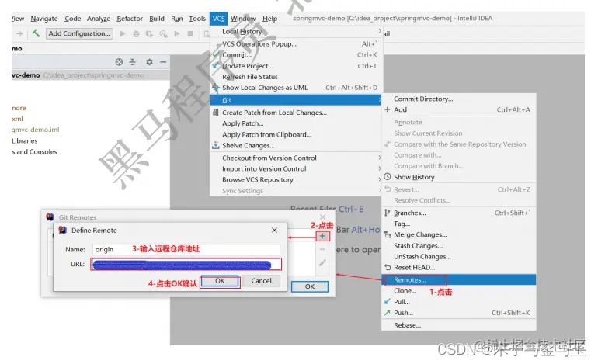Select Pull... in Git submenu
Viewport: 598px width, 364px height.
tap(459, 302)
